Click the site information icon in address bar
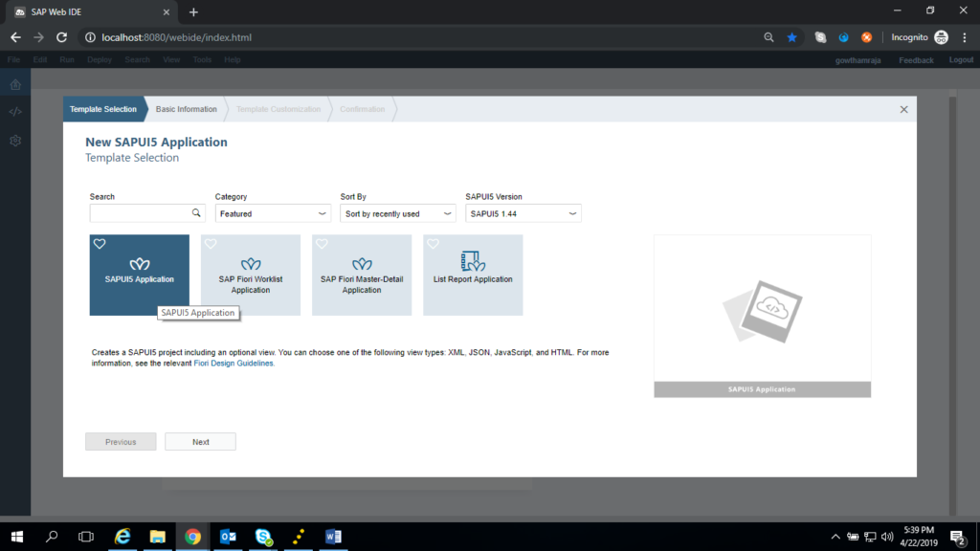Image resolution: width=980 pixels, height=551 pixels. (90, 37)
